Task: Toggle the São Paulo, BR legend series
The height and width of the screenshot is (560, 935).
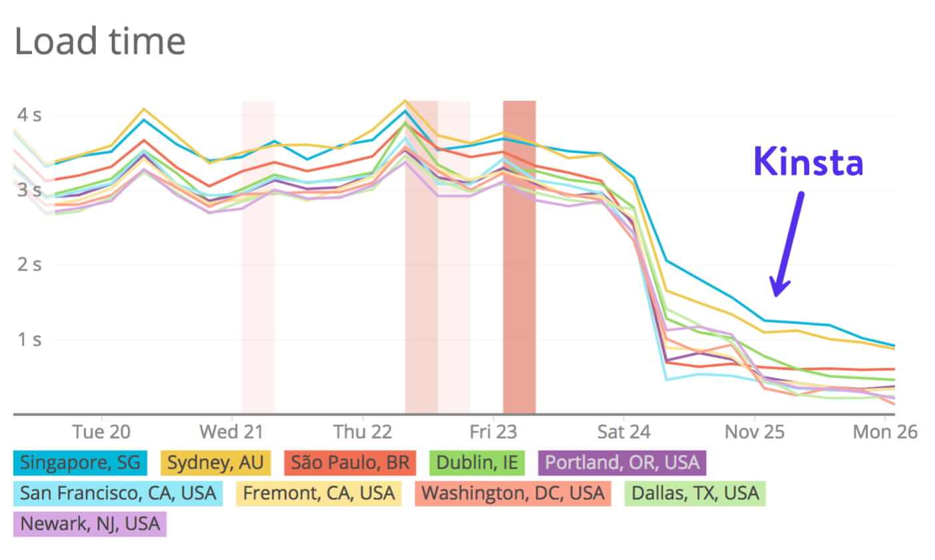Action: pyautogui.click(x=350, y=462)
